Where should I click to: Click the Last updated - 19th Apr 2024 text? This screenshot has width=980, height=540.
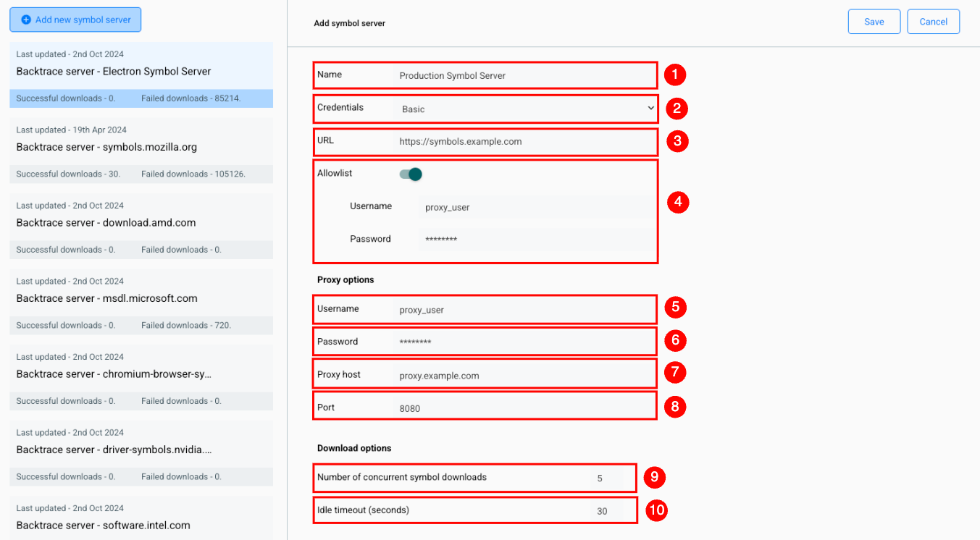tap(71, 130)
